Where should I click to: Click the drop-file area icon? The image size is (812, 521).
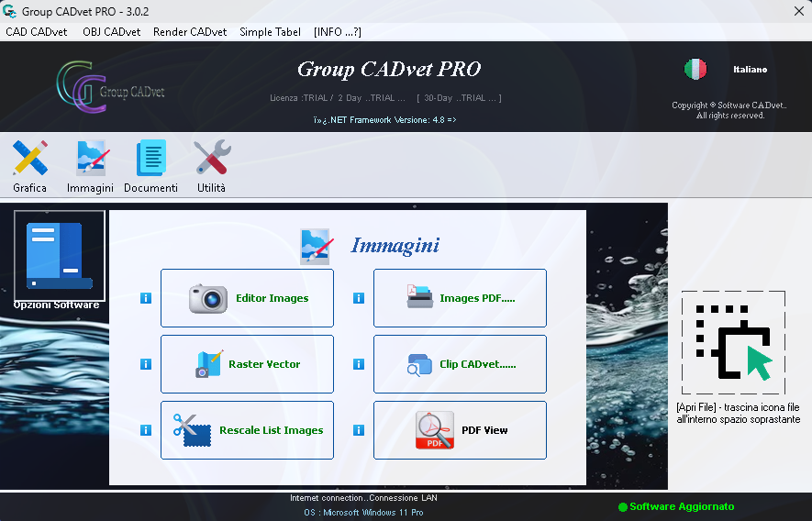click(x=733, y=342)
